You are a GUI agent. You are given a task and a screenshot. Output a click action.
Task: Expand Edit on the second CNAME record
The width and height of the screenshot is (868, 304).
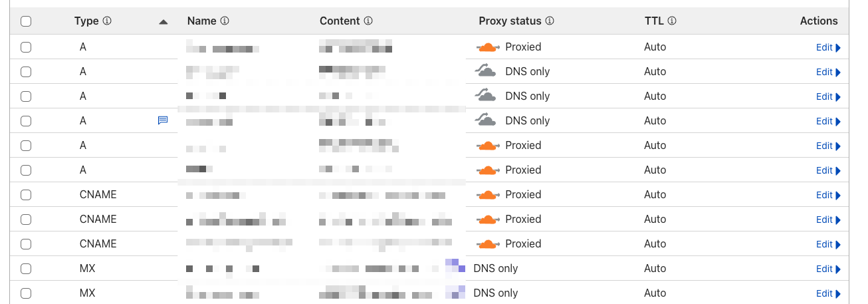828,220
